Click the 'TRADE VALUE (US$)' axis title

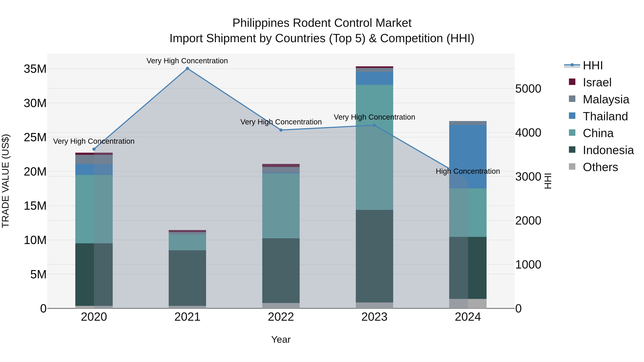point(6,181)
